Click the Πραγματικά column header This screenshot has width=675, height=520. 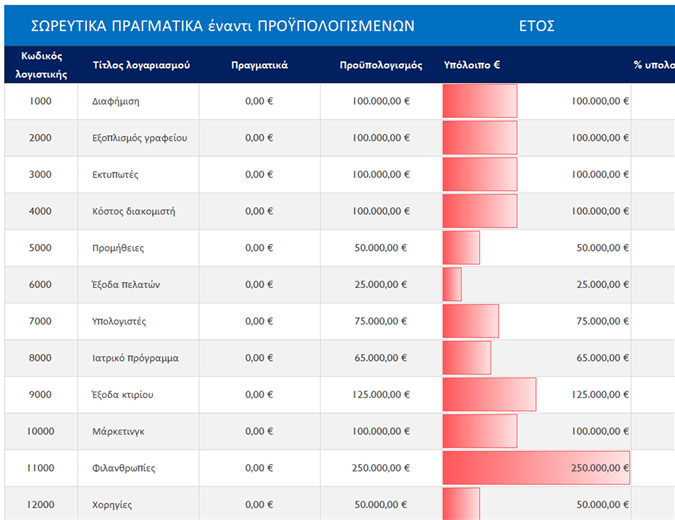(260, 65)
